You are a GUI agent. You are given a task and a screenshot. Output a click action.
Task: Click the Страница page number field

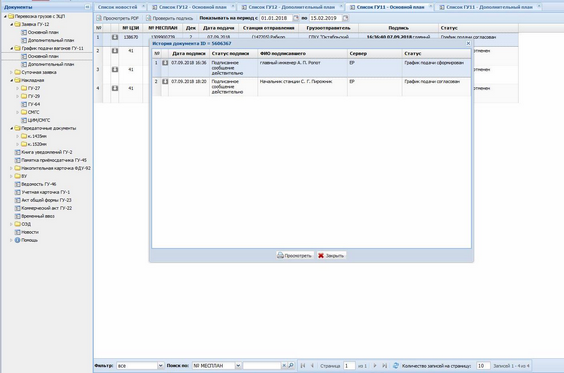tap(349, 365)
